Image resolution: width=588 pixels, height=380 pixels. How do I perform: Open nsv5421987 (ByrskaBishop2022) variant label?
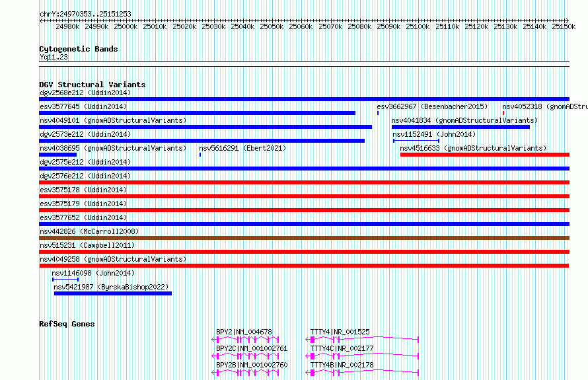coord(111,287)
